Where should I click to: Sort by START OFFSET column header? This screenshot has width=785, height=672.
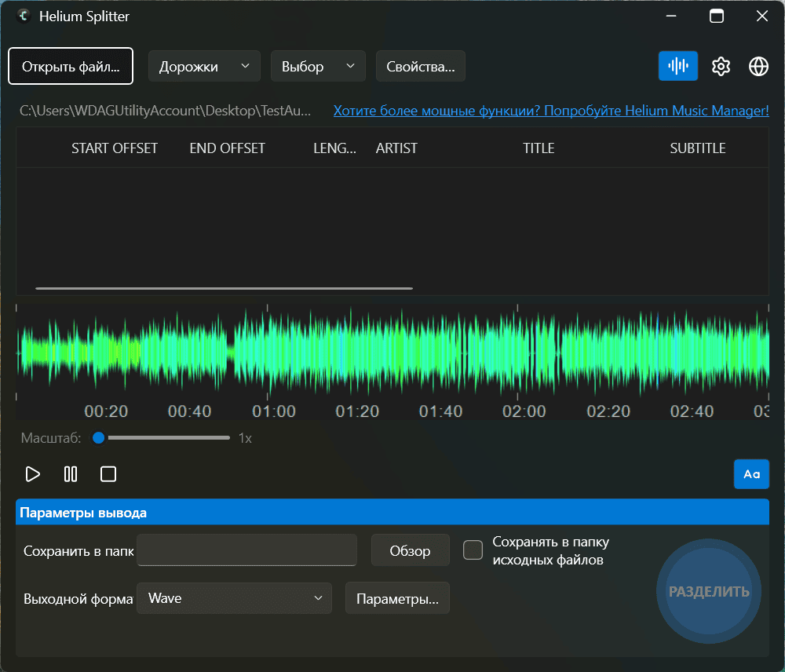coord(115,148)
